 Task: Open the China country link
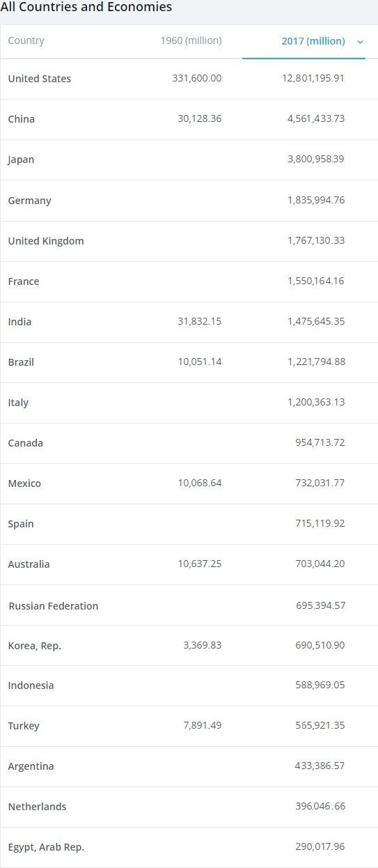[21, 119]
